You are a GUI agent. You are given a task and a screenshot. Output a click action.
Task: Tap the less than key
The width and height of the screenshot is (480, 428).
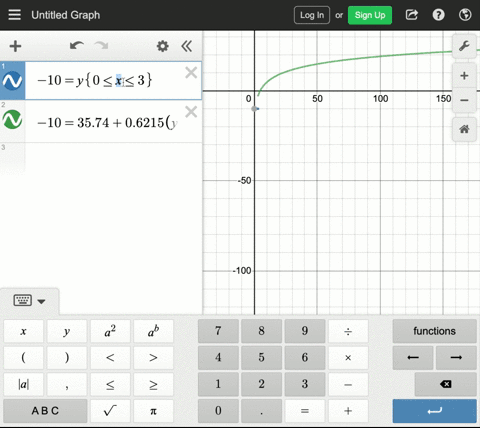(x=110, y=357)
